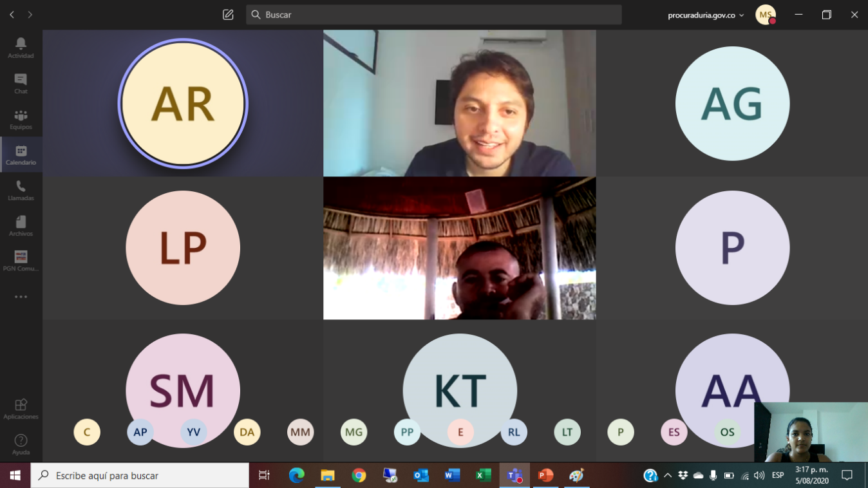
Task: Open the MS profile avatar menu
Action: point(765,15)
